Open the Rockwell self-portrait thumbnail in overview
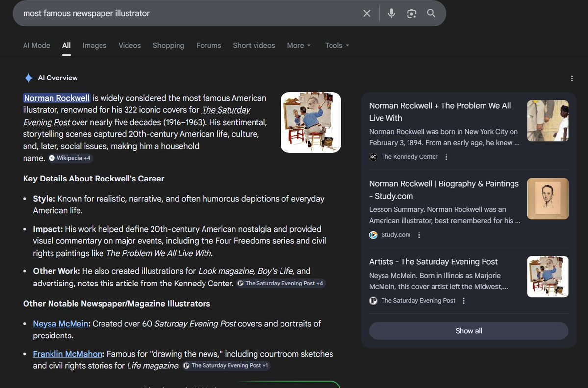 (311, 122)
